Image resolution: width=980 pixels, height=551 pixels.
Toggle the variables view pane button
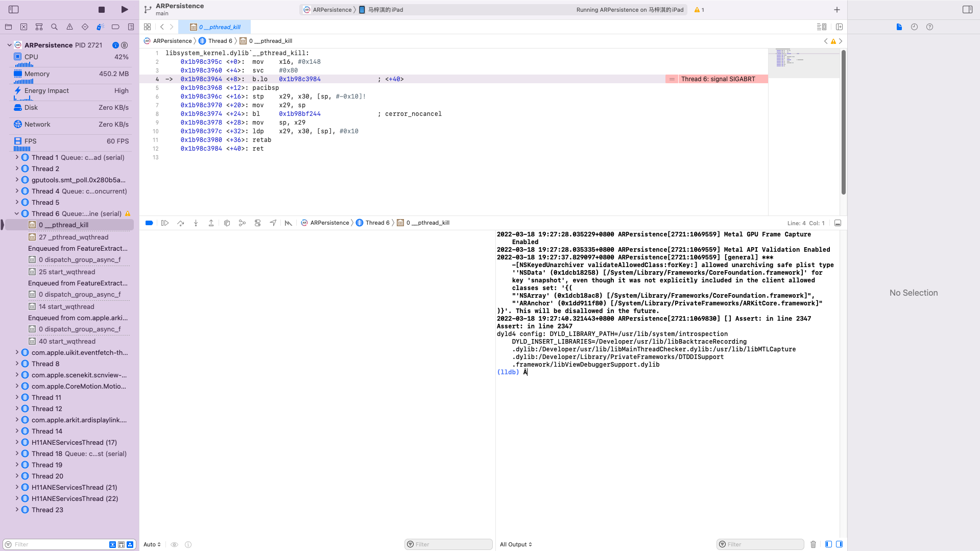[828, 544]
